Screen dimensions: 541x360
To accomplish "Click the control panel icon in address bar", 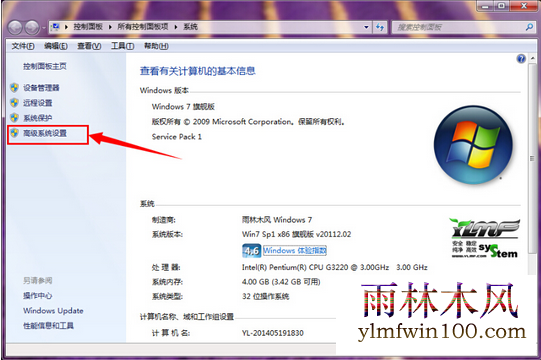I will pos(55,27).
